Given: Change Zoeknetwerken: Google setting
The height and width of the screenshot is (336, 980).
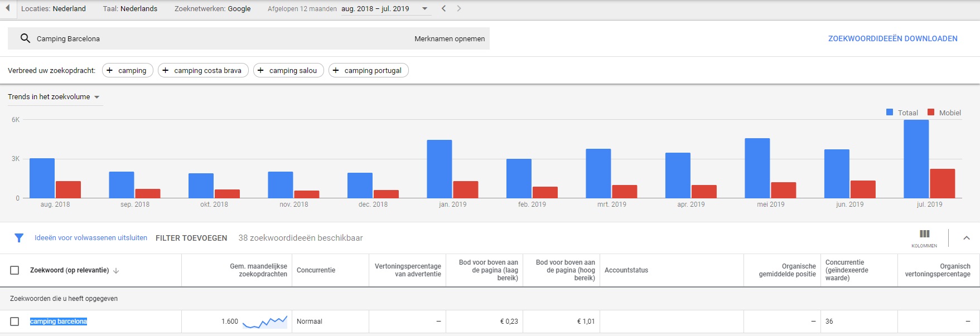Looking at the screenshot, I should pyautogui.click(x=213, y=9).
